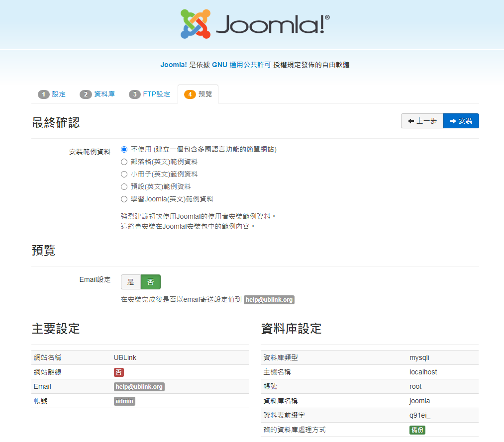This screenshot has height=442, width=504.
Task: Click the 上一步 back button
Action: point(422,121)
